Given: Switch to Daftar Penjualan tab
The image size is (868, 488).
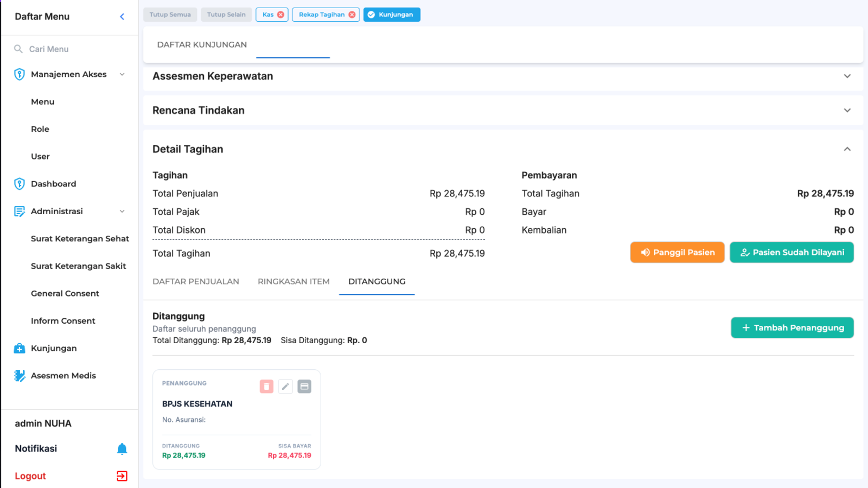Looking at the screenshot, I should click(196, 281).
